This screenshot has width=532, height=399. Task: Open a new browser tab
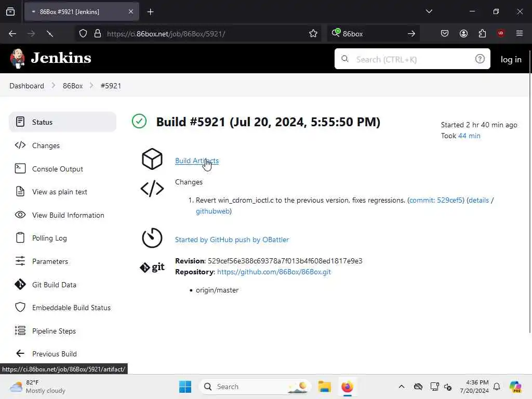click(150, 12)
